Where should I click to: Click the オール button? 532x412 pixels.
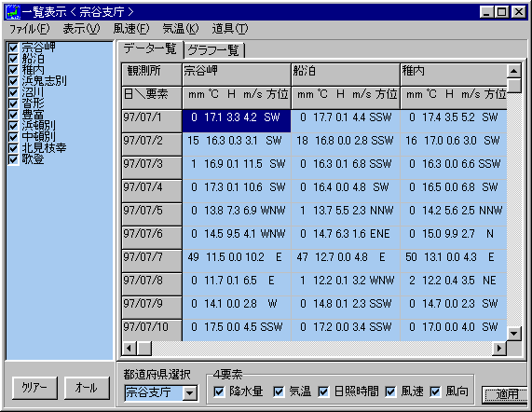point(87,388)
